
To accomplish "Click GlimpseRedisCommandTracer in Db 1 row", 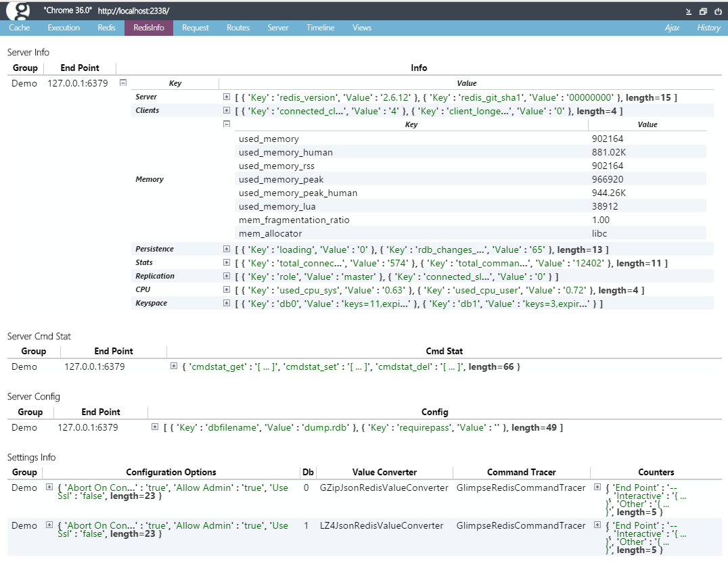I will [521, 525].
